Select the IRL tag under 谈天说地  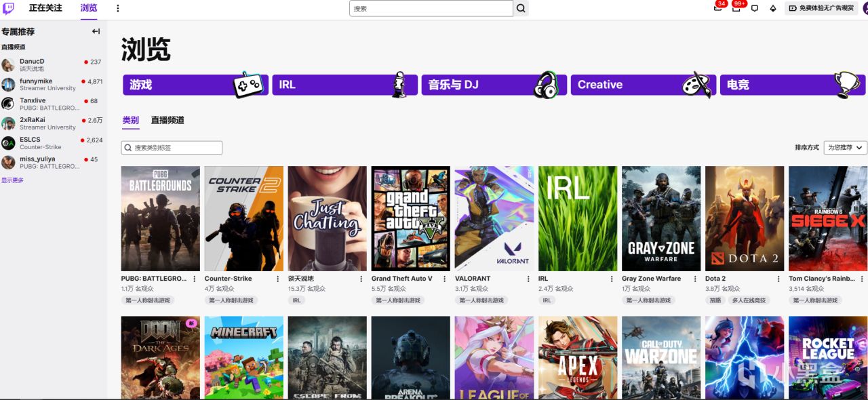(x=296, y=300)
